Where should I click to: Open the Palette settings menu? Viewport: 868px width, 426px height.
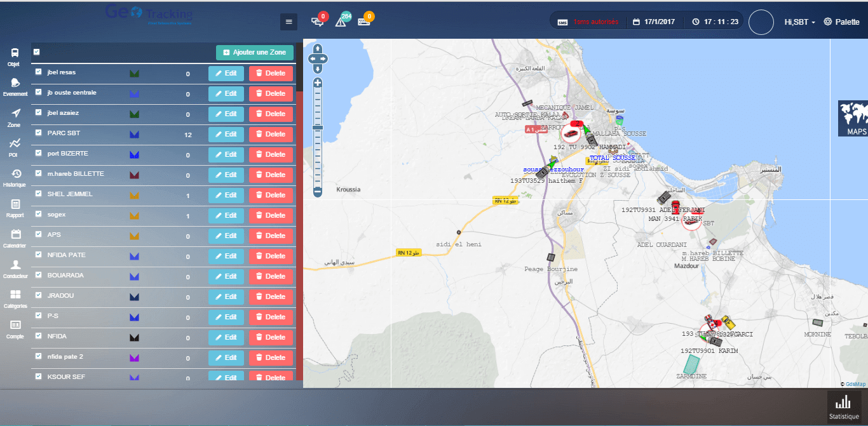point(841,22)
